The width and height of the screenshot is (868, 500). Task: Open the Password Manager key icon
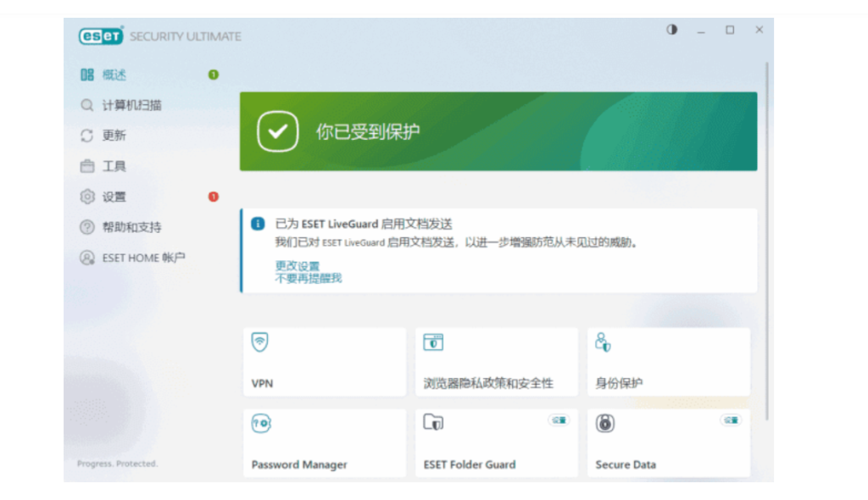pyautogui.click(x=260, y=424)
